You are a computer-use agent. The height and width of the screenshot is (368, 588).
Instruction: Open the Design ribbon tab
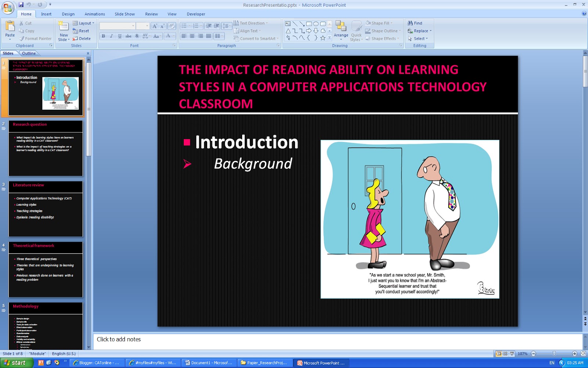[68, 14]
